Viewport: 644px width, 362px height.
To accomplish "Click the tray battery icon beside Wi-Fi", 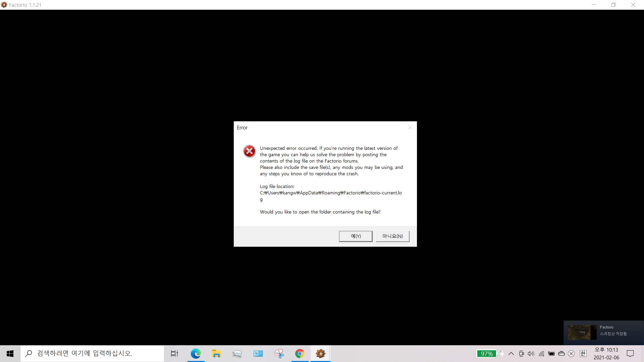I will [551, 354].
